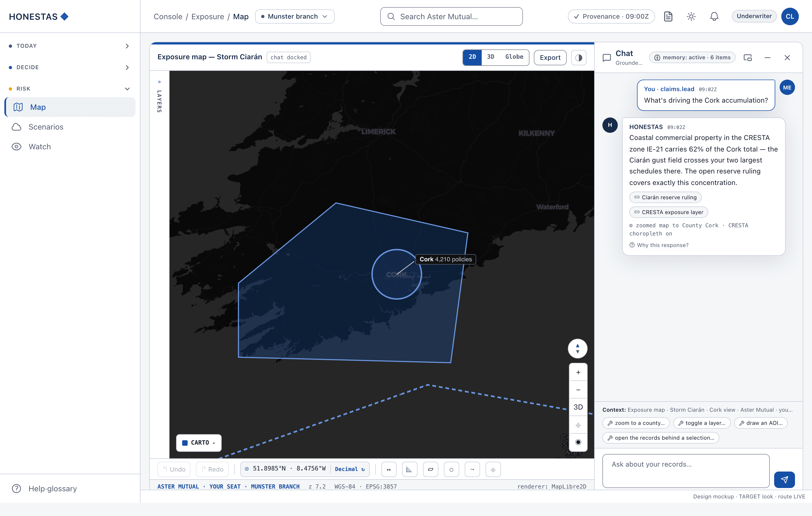
Task: Open Ciarán reserve ruling citation
Action: point(665,197)
